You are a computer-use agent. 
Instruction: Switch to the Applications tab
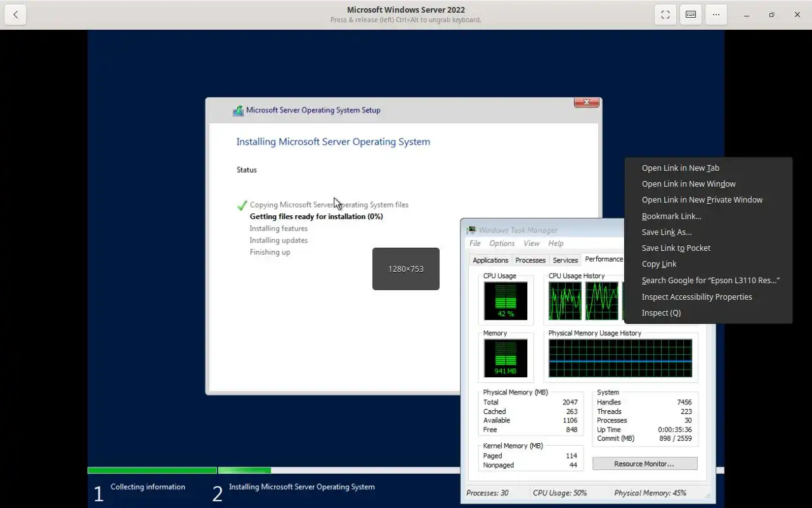click(490, 260)
